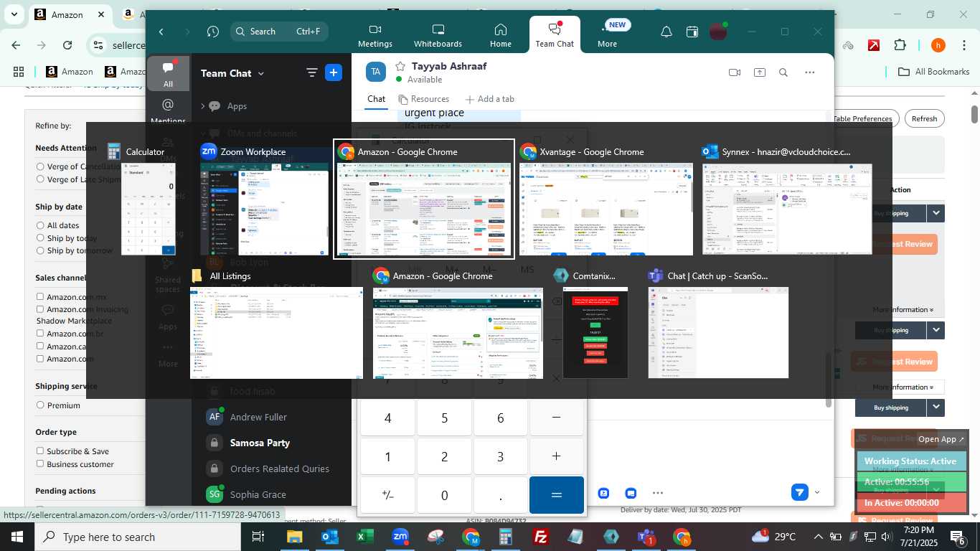This screenshot has height=551, width=980.
Task: Click Calculator equals button
Action: 556,495
